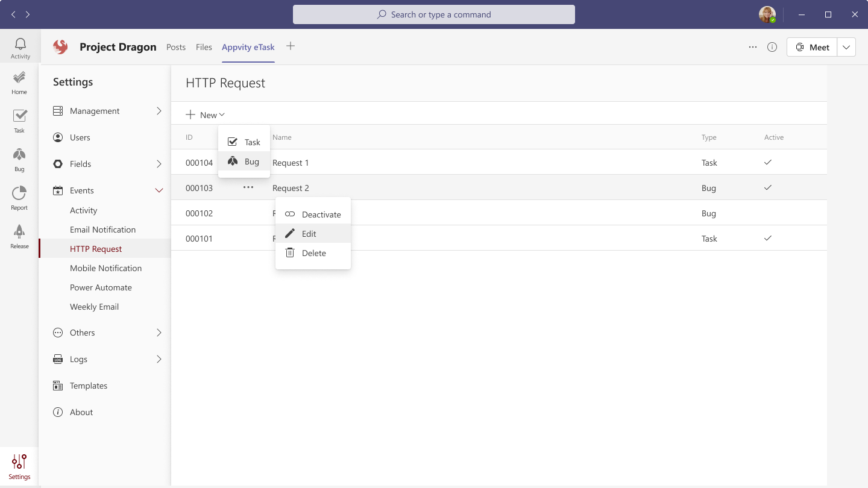Open the Meet options dropdown arrow
868x488 pixels.
(x=846, y=47)
